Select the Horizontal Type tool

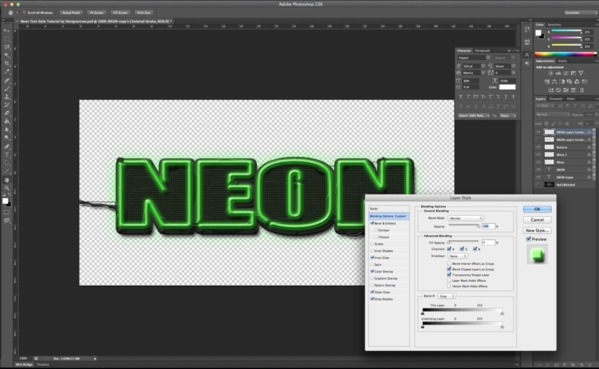click(x=6, y=155)
